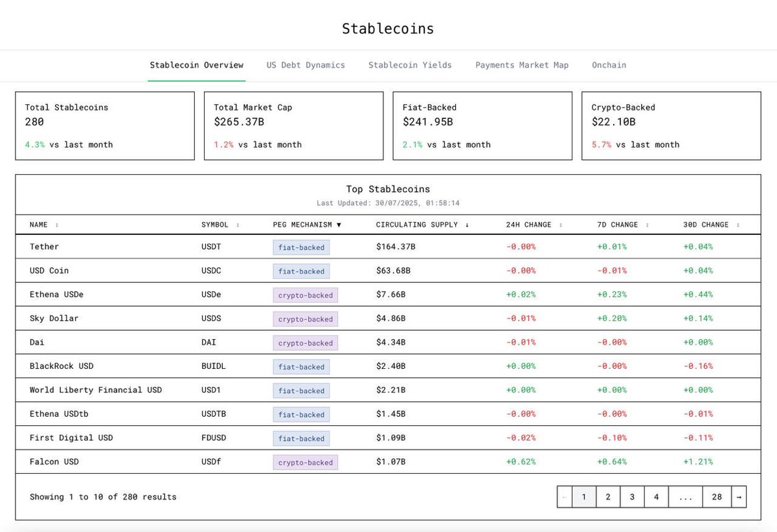Click Falcon USD's crypto-backed tag
The width and height of the screenshot is (777, 532).
click(x=306, y=463)
